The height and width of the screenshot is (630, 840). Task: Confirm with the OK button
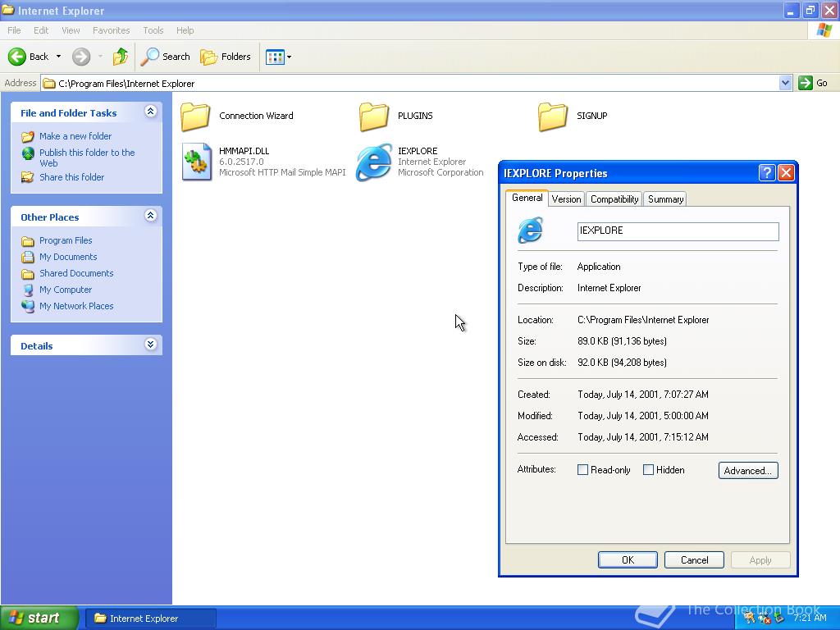[628, 559]
